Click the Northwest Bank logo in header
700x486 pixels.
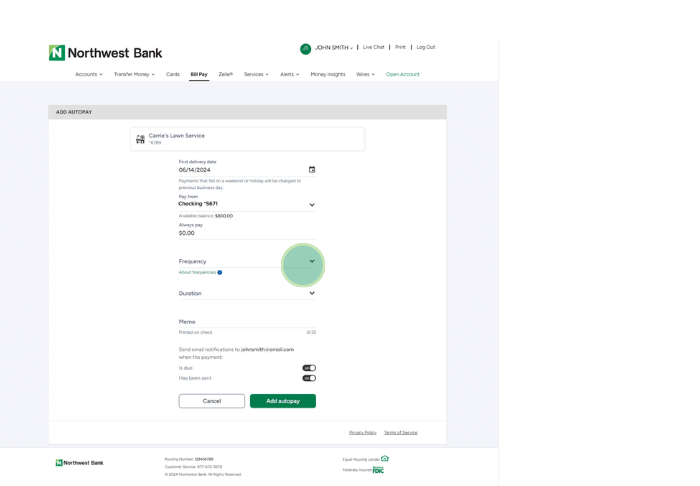pos(105,52)
